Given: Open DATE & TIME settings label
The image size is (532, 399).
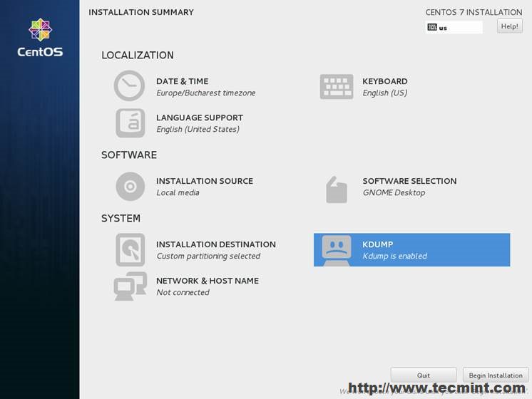Looking at the screenshot, I should 182,81.
